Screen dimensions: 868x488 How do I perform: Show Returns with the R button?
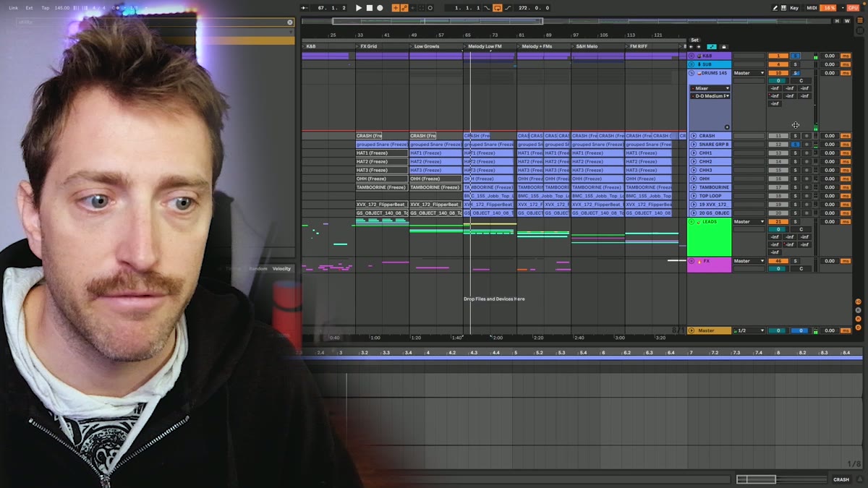click(859, 309)
